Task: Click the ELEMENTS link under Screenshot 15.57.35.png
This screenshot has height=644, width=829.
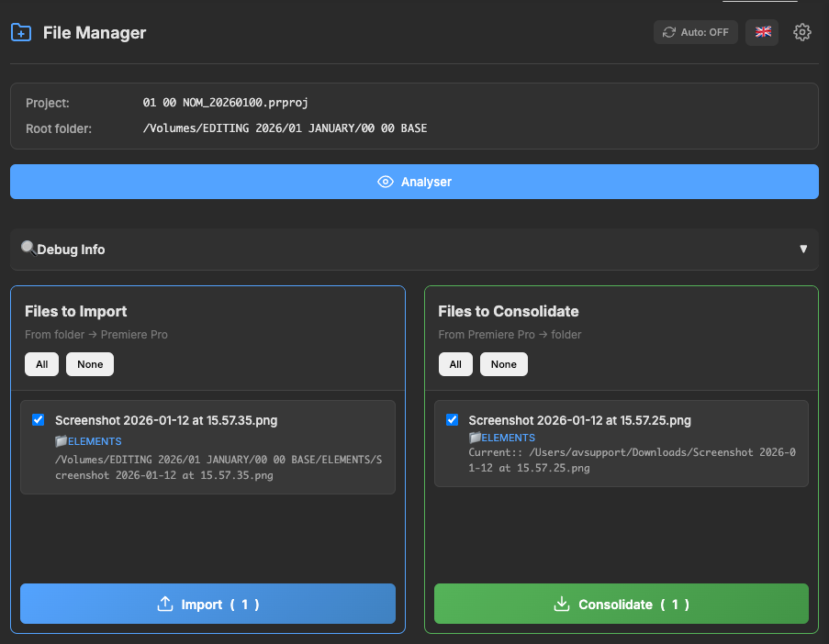Action: pos(95,441)
